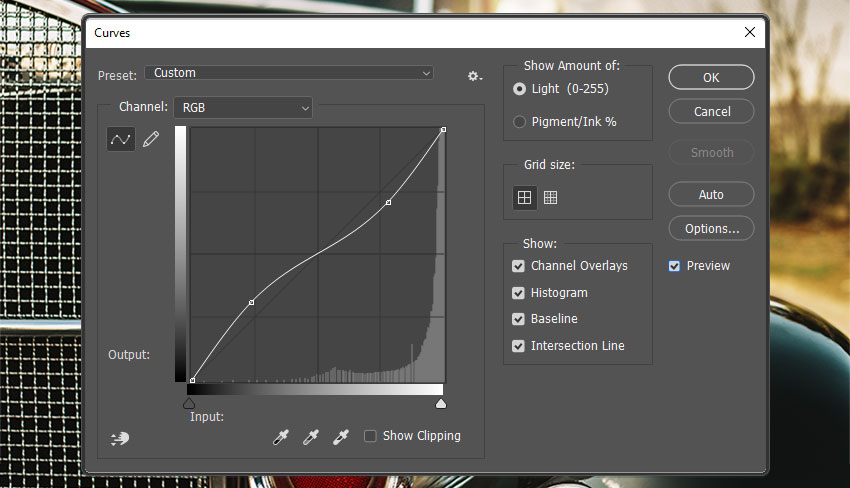Select the edit points curve tool

pos(120,139)
